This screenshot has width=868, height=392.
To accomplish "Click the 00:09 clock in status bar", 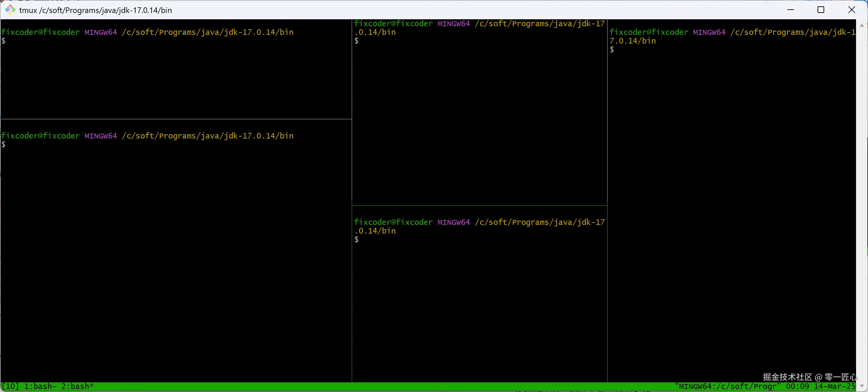I will point(797,386).
